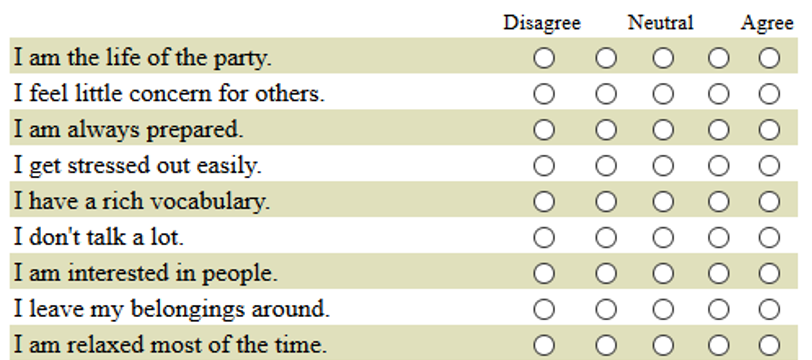Select Neutral for "I don't talk a lot"
This screenshot has width=812, height=360.
pos(663,238)
